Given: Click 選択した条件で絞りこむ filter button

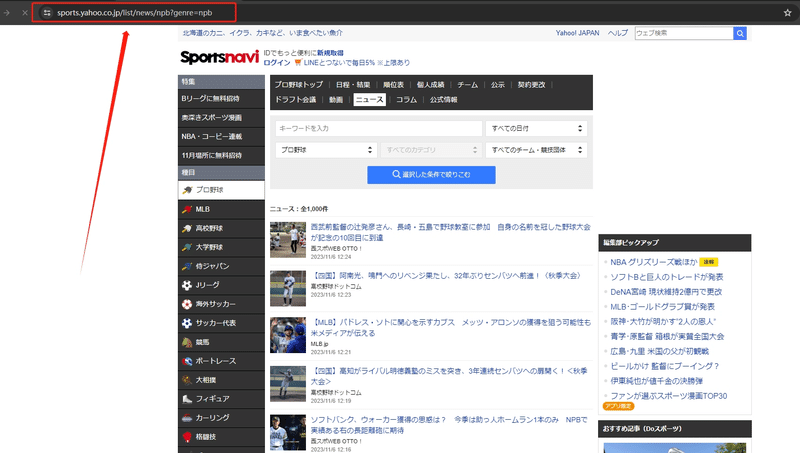Looking at the screenshot, I should tap(431, 174).
